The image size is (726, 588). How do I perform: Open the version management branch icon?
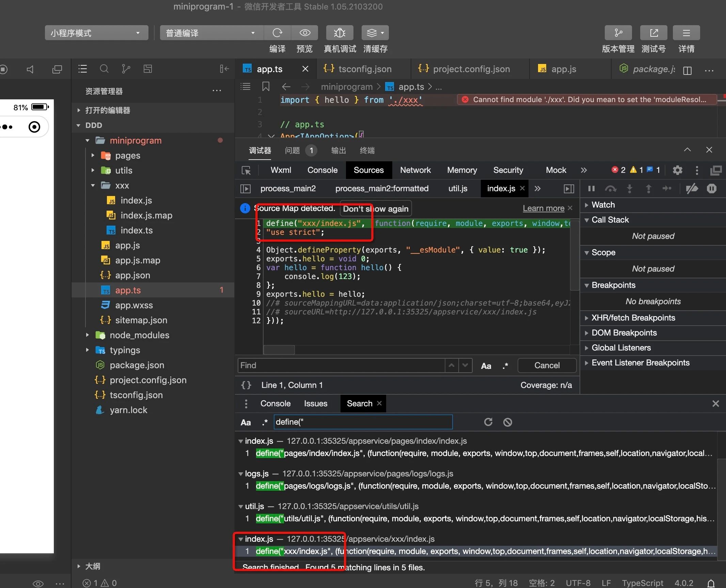pos(618,33)
